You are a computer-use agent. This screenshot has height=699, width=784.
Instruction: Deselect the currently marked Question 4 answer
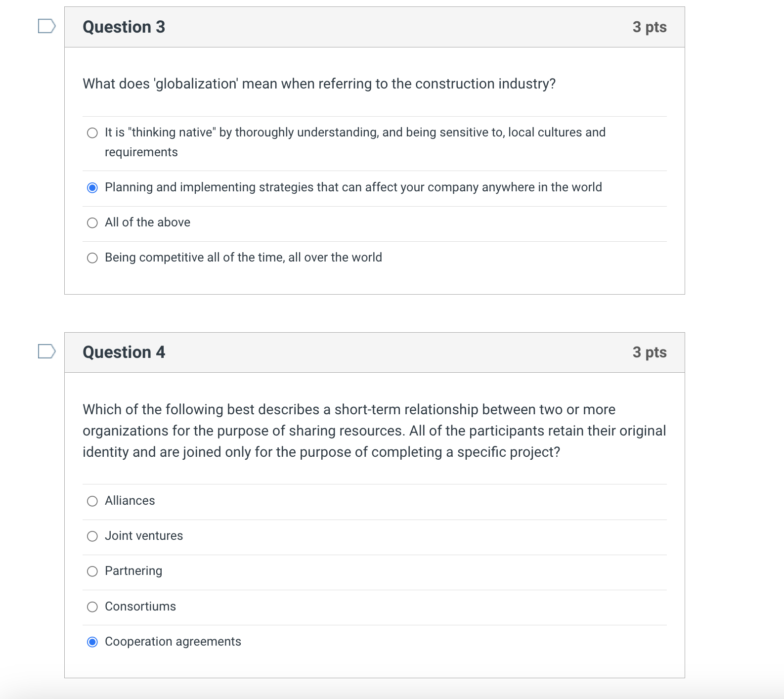point(92,642)
